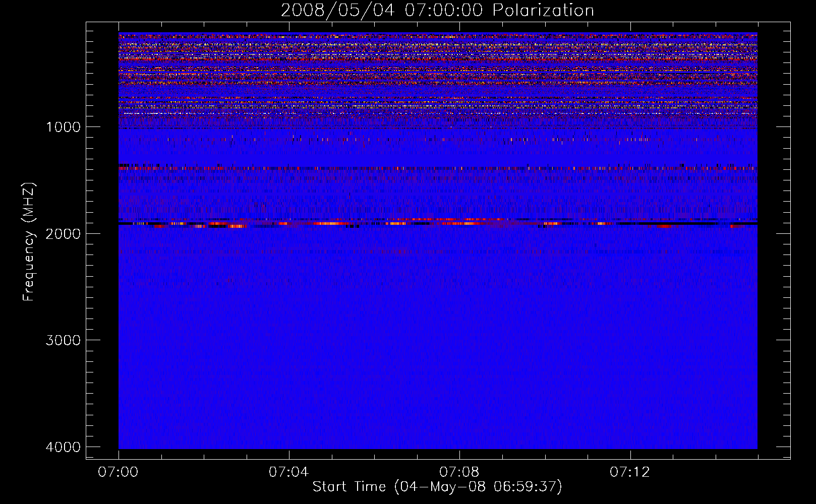Click the plot title '2008/05/04 07:00:00 Polarization'
The width and height of the screenshot is (816, 504).
(x=437, y=10)
